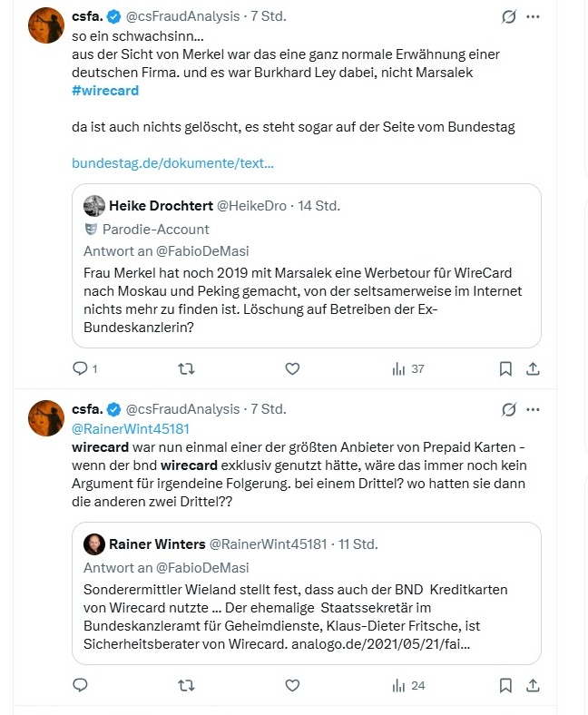Repost the first csfa. tweet
Screen dimensions: 588x715
185,368
